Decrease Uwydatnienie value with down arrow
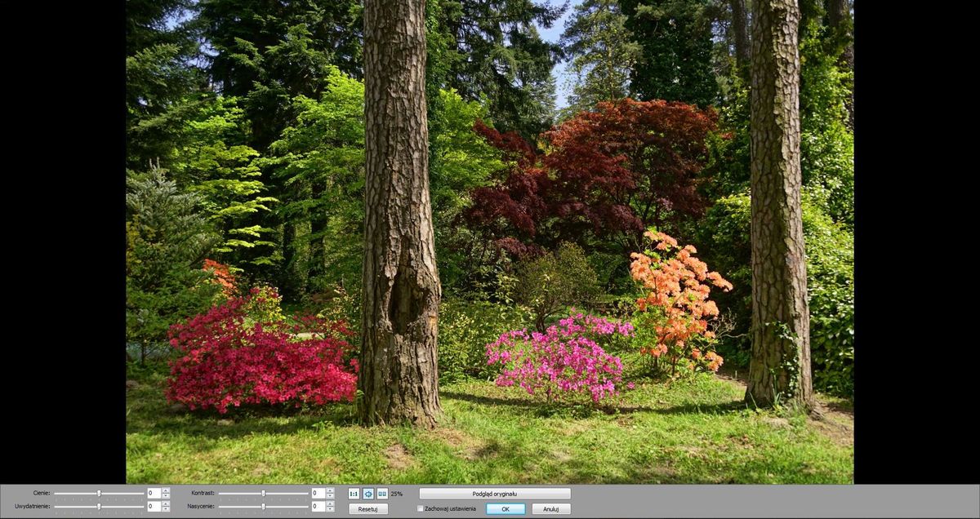 166,509
